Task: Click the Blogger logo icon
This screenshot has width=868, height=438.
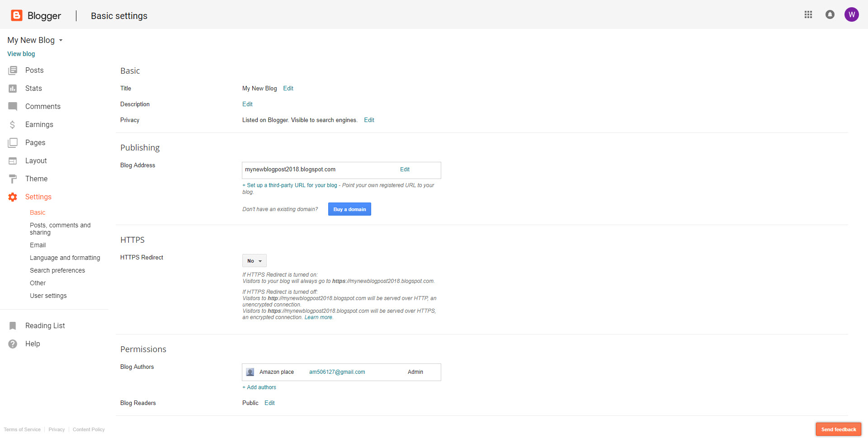Action: pos(17,15)
